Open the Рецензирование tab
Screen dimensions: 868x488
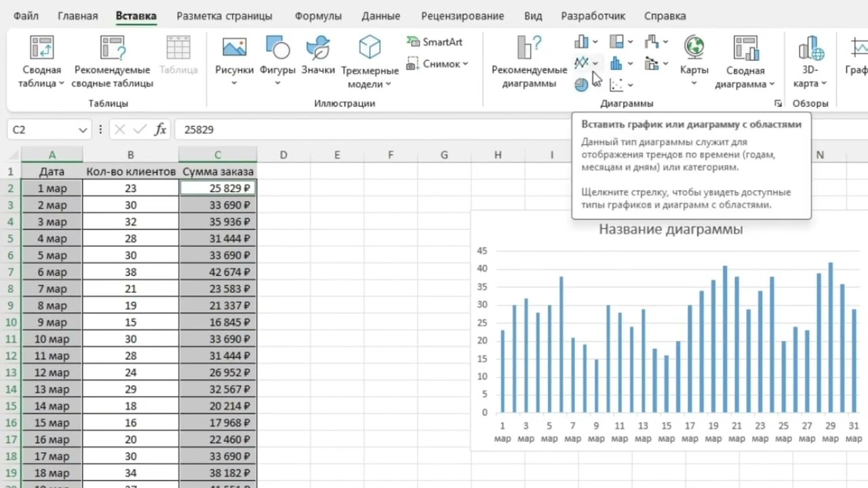click(x=462, y=16)
